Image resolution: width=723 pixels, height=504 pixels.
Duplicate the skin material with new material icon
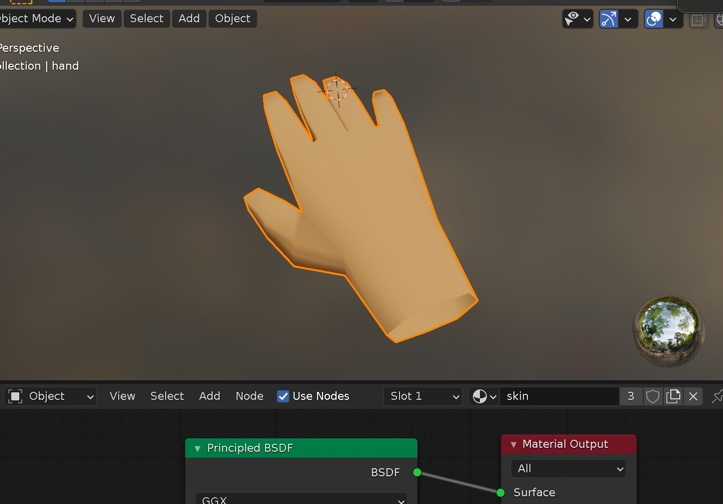[x=673, y=396]
